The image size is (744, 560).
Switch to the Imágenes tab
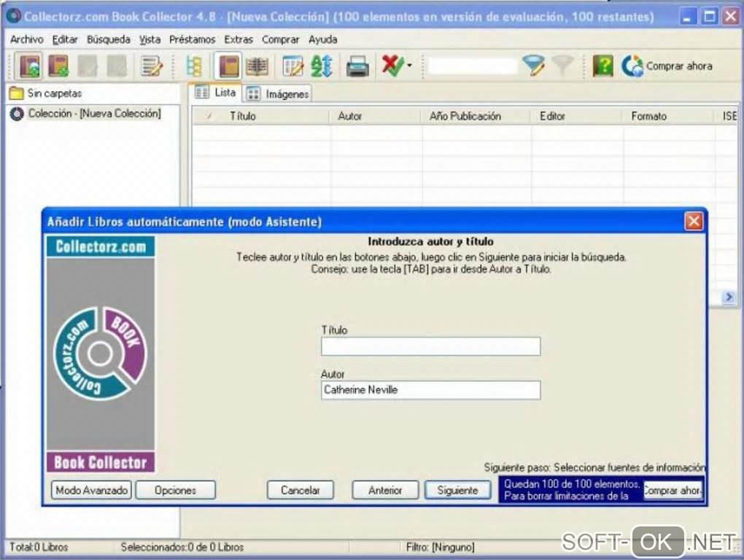click(x=278, y=94)
